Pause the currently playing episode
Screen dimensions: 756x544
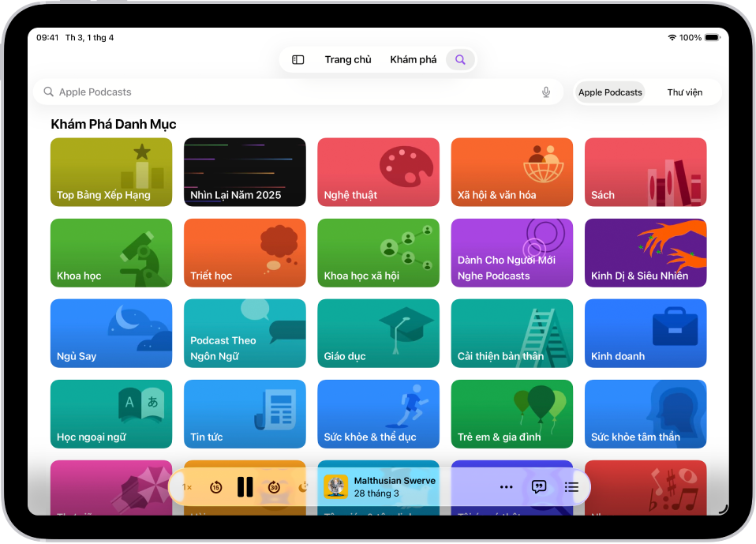pos(245,487)
